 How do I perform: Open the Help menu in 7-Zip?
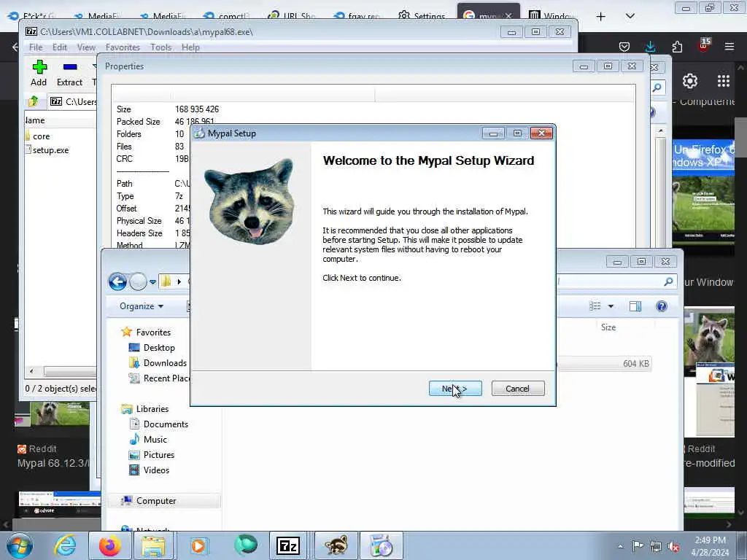190,47
